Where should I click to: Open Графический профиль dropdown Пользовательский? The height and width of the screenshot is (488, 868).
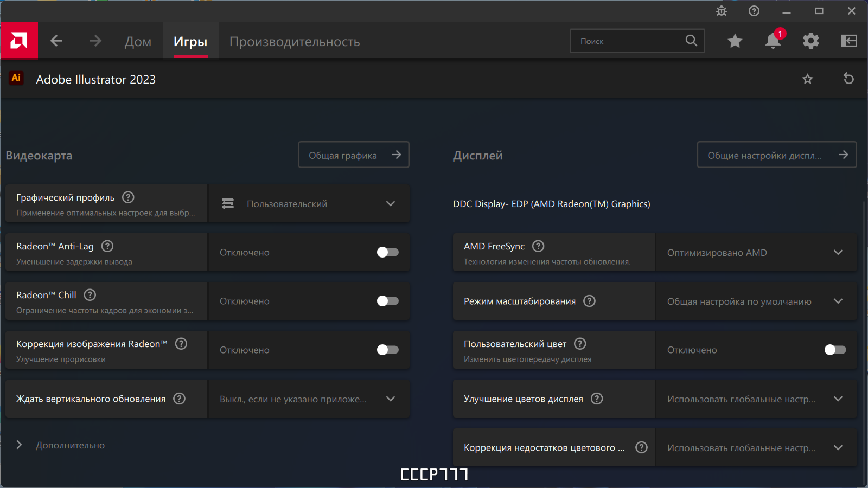(x=309, y=203)
